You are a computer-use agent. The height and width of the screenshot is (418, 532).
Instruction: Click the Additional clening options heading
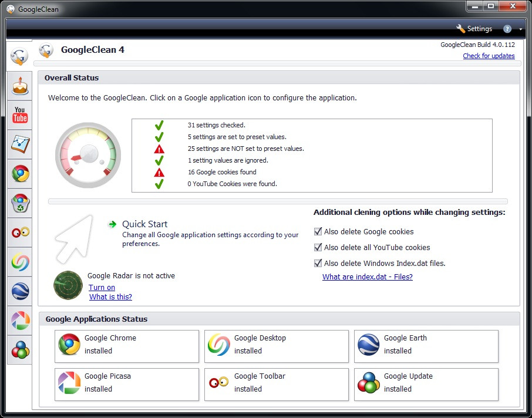coord(409,213)
